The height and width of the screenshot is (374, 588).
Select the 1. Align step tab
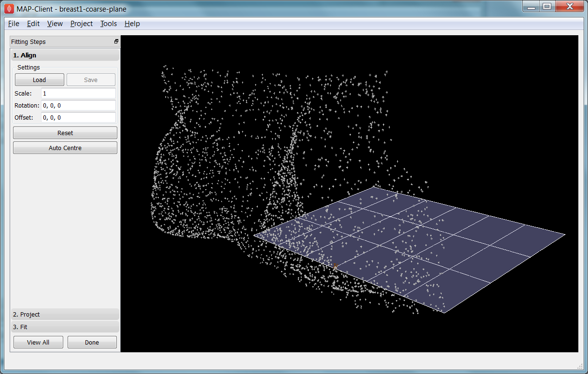pos(65,55)
